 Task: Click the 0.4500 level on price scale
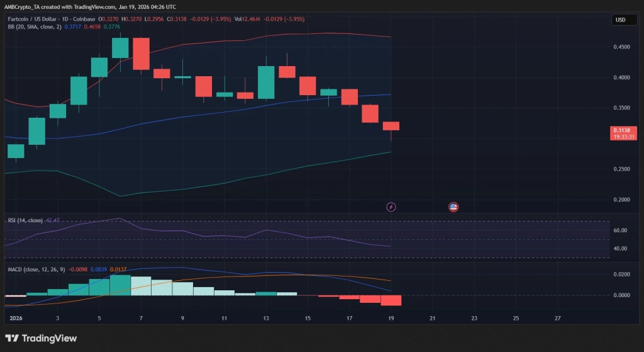(x=621, y=47)
